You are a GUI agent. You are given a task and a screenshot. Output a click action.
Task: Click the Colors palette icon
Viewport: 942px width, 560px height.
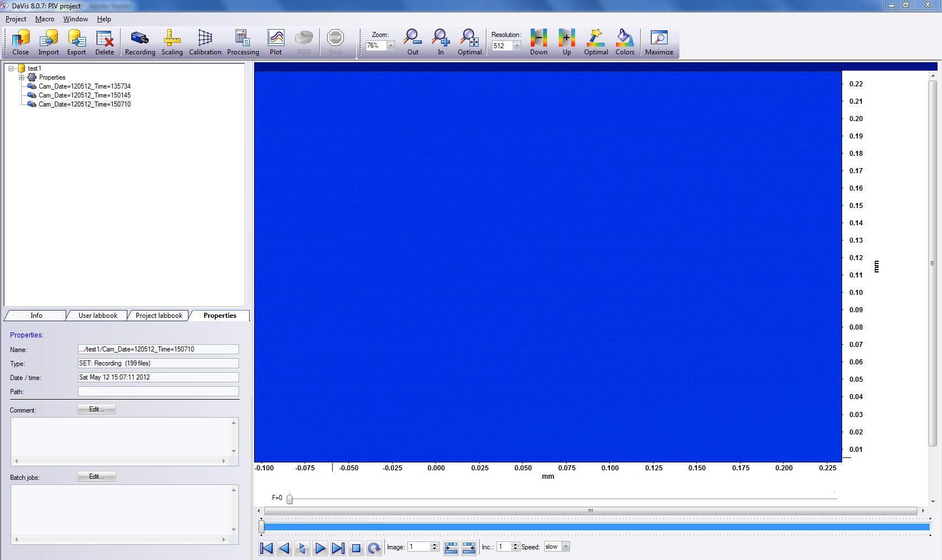[624, 43]
